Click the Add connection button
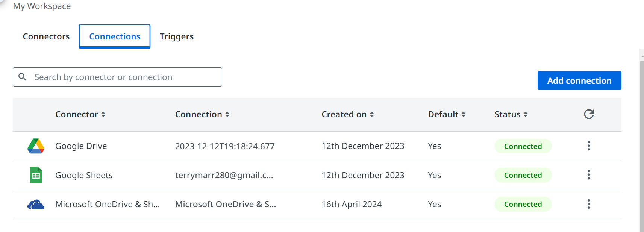644x232 pixels. pyautogui.click(x=579, y=81)
